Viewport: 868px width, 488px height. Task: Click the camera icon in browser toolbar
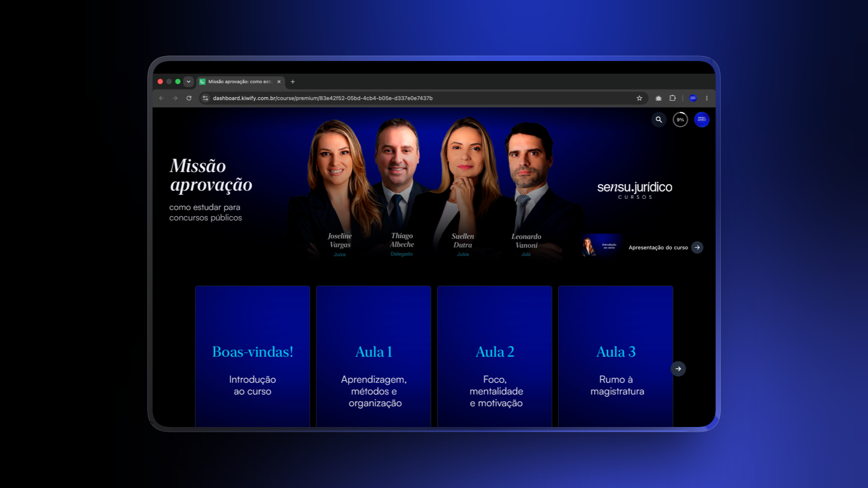click(658, 98)
